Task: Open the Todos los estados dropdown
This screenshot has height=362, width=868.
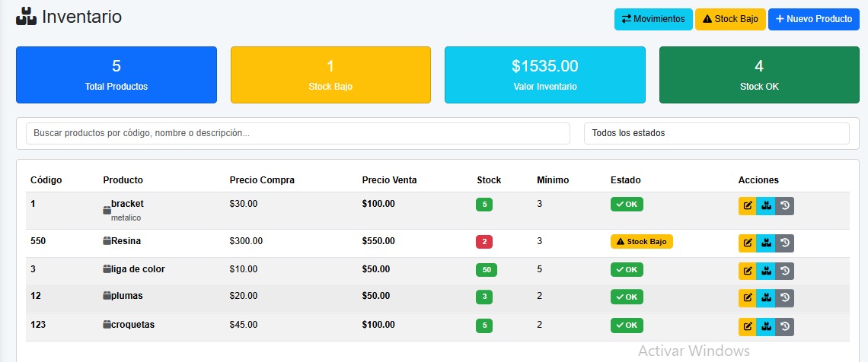Action: click(716, 133)
